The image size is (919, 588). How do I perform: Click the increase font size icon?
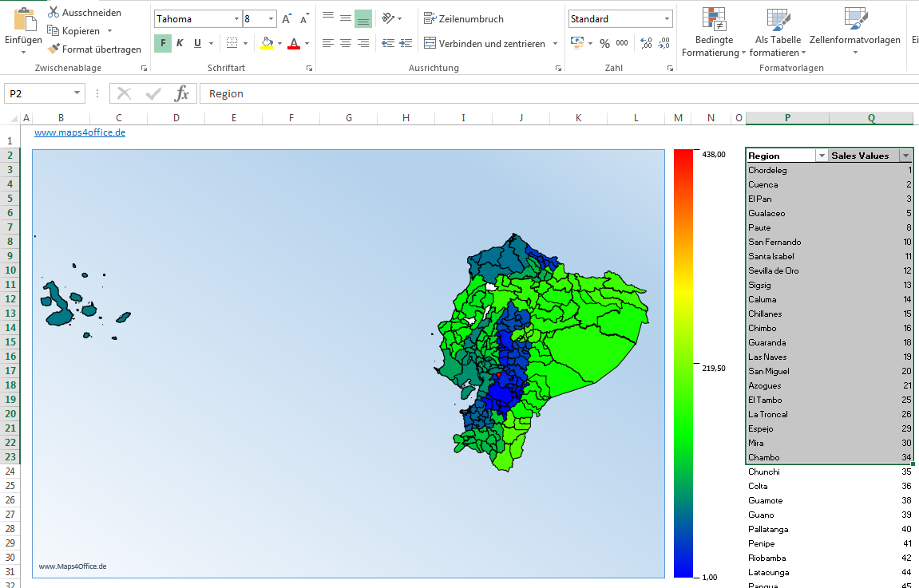click(287, 19)
